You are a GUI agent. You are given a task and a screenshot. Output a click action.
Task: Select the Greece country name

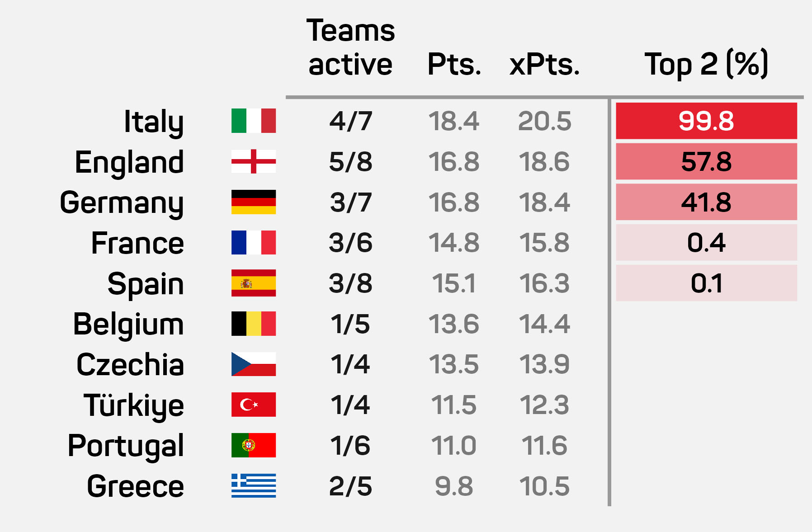pyautogui.click(x=136, y=486)
